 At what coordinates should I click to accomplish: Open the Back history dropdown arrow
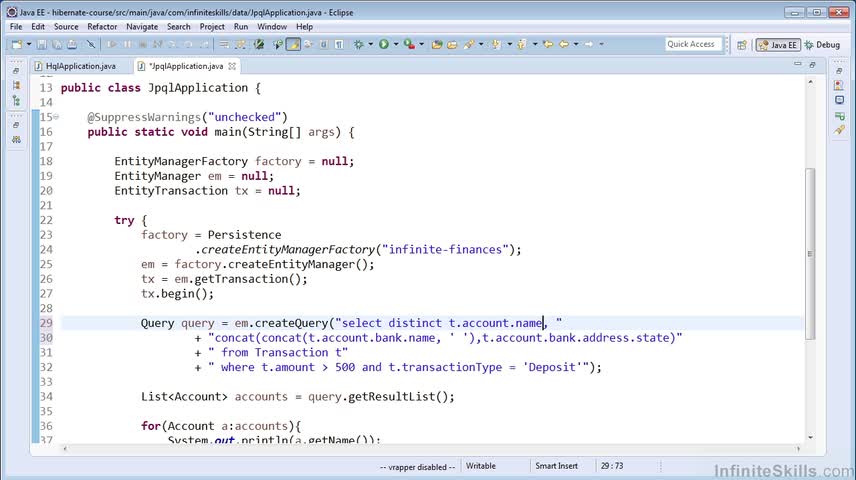click(576, 44)
